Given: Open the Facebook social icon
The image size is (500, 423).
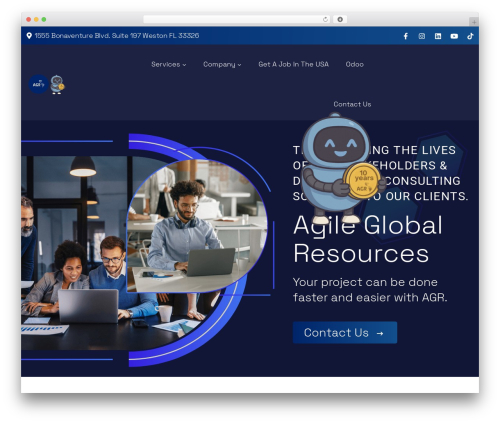Looking at the screenshot, I should [405, 36].
